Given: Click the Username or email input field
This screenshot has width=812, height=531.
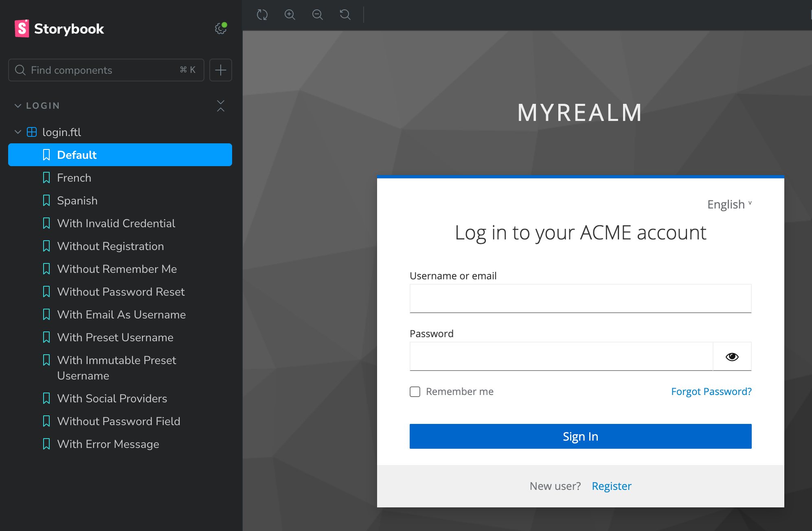Looking at the screenshot, I should point(580,298).
